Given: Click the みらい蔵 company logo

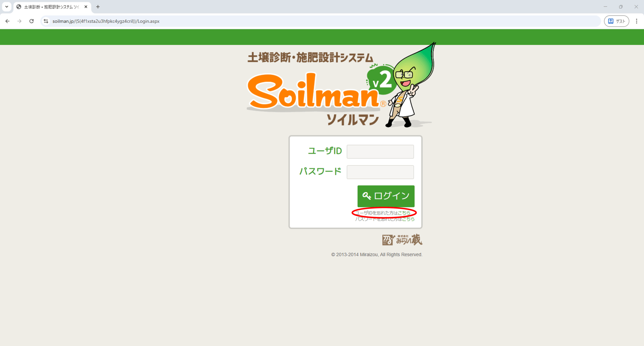Looking at the screenshot, I should (402, 240).
